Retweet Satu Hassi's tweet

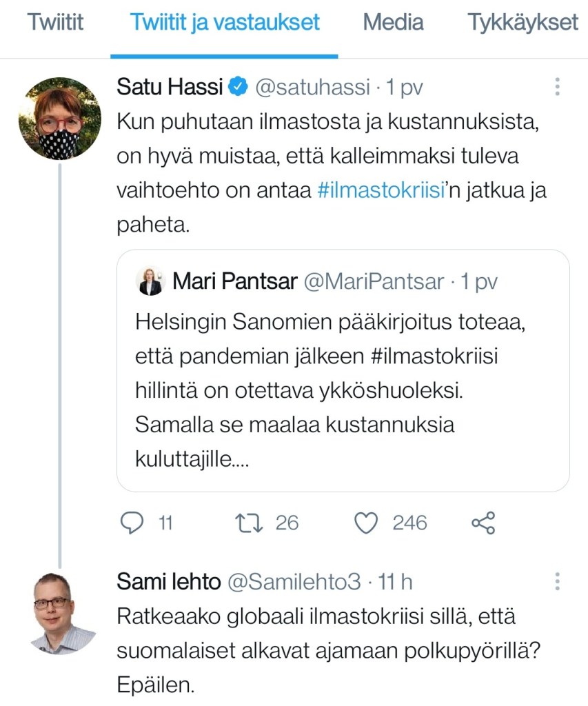click(x=247, y=523)
